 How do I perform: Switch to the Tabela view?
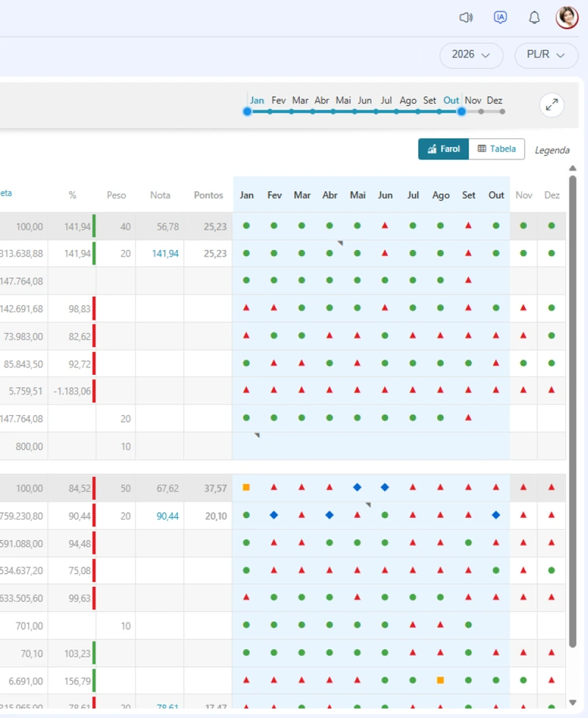pos(497,149)
